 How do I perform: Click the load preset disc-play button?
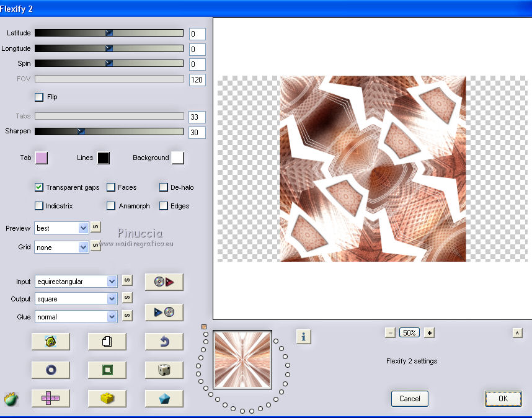pyautogui.click(x=164, y=282)
